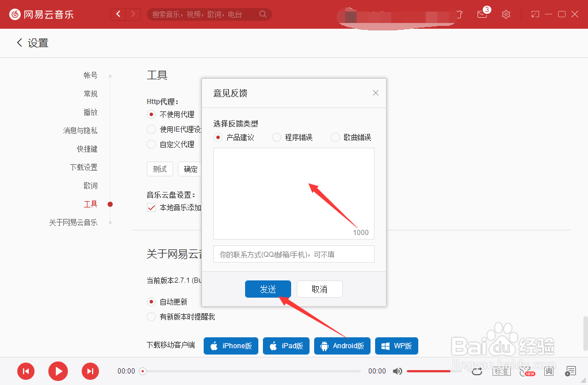Click the contact info input field

[x=294, y=255]
